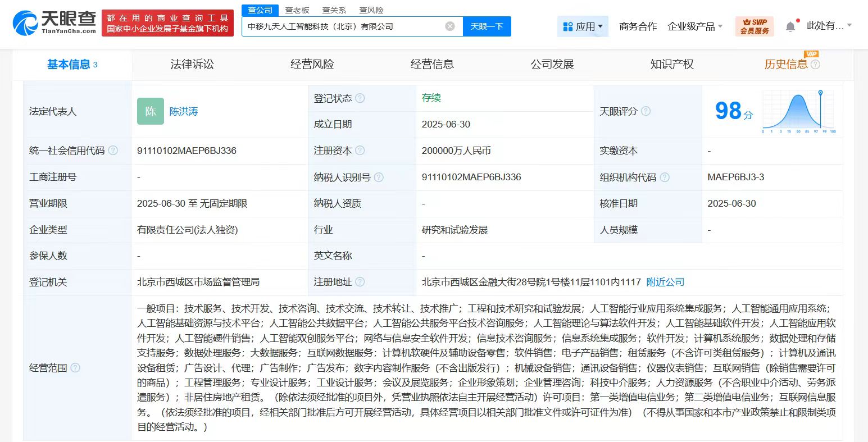Expand the 企业级产品 dropdown
Viewport: 868px width, 442px height.
695,26
